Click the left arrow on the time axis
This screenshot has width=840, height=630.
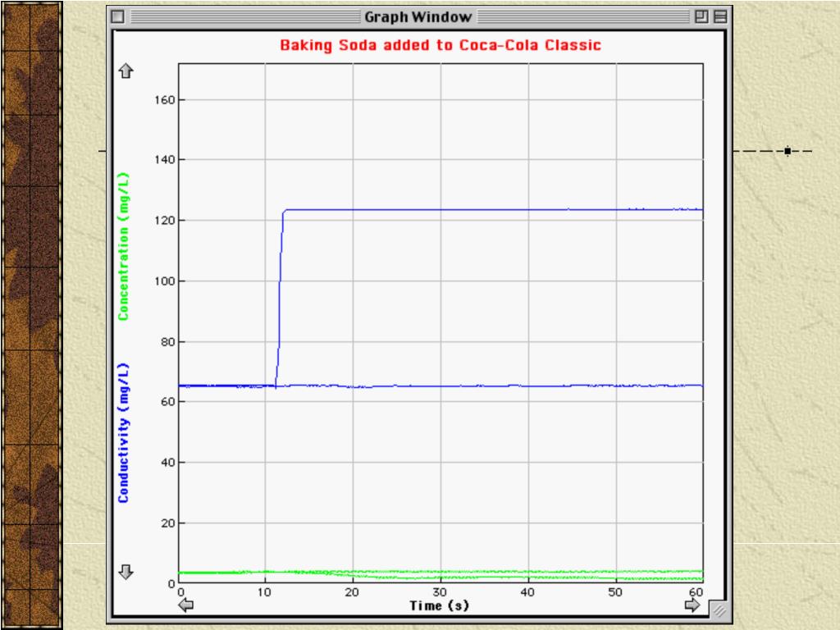[185, 605]
